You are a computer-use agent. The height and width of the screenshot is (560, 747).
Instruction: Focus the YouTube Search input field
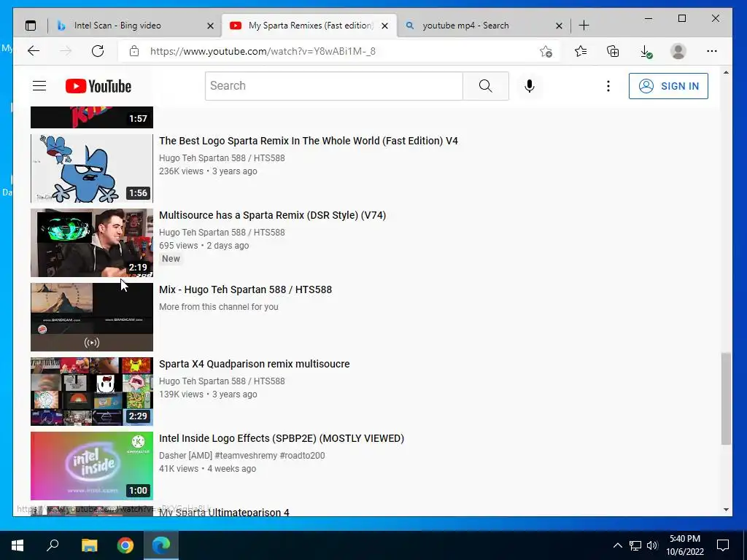pyautogui.click(x=334, y=86)
